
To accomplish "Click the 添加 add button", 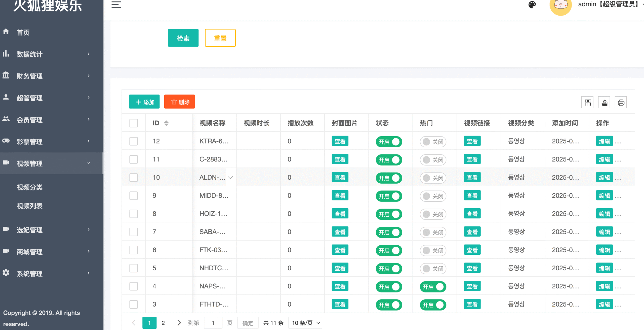I will (144, 102).
